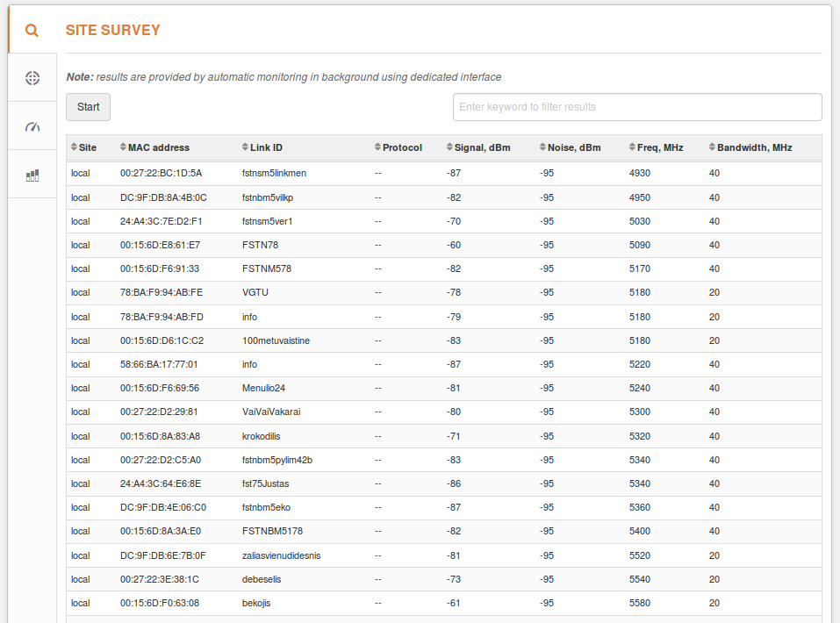This screenshot has height=623, width=840.
Task: Select MAC address 00:15:6D:D6:1C:C2
Action: (x=162, y=340)
